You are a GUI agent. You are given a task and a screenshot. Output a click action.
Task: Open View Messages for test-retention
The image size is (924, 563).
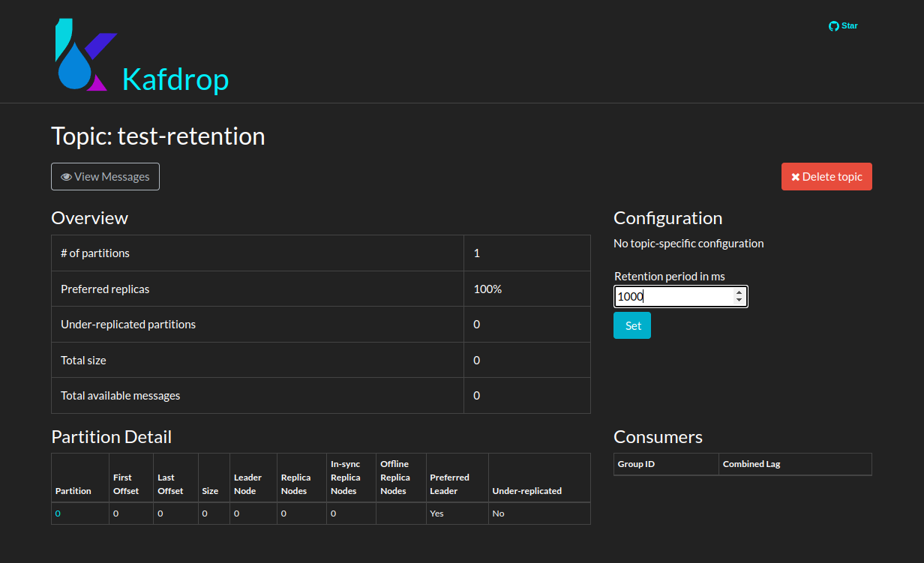[x=105, y=176]
